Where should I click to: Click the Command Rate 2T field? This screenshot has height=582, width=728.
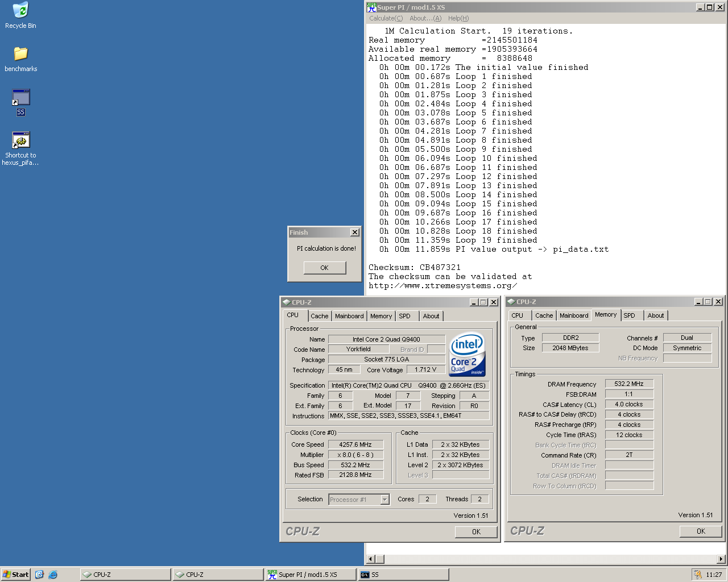click(x=629, y=455)
